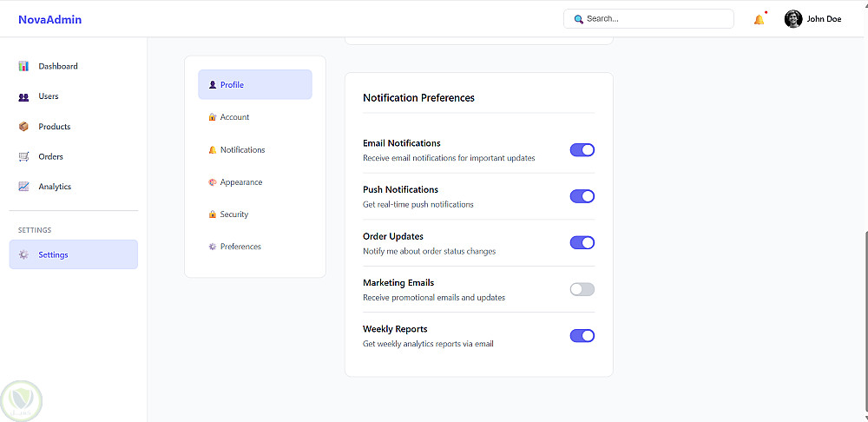This screenshot has height=422, width=868.
Task: Switch off Order Updates toggle
Action: pos(582,243)
